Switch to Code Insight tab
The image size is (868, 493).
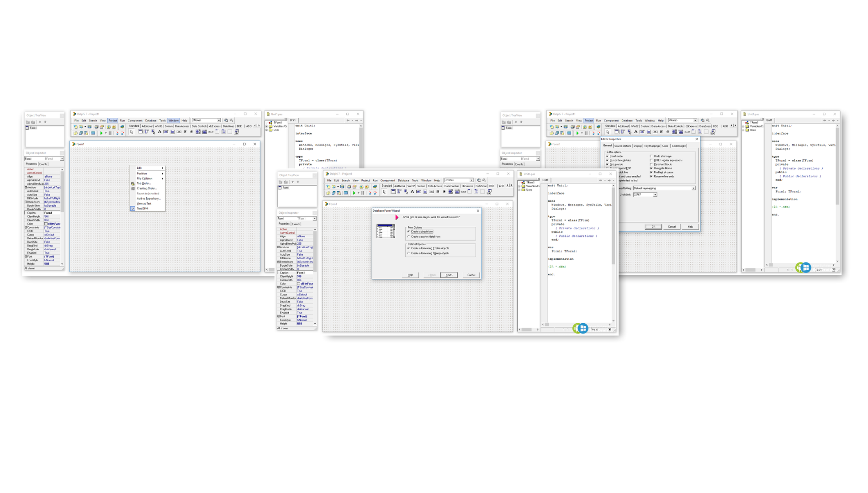click(679, 146)
